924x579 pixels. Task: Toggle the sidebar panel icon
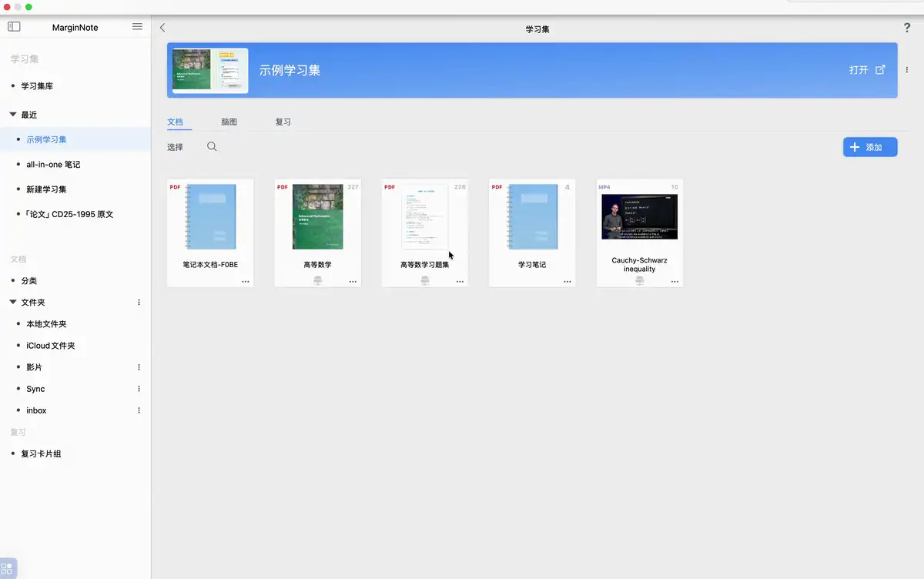pyautogui.click(x=14, y=27)
